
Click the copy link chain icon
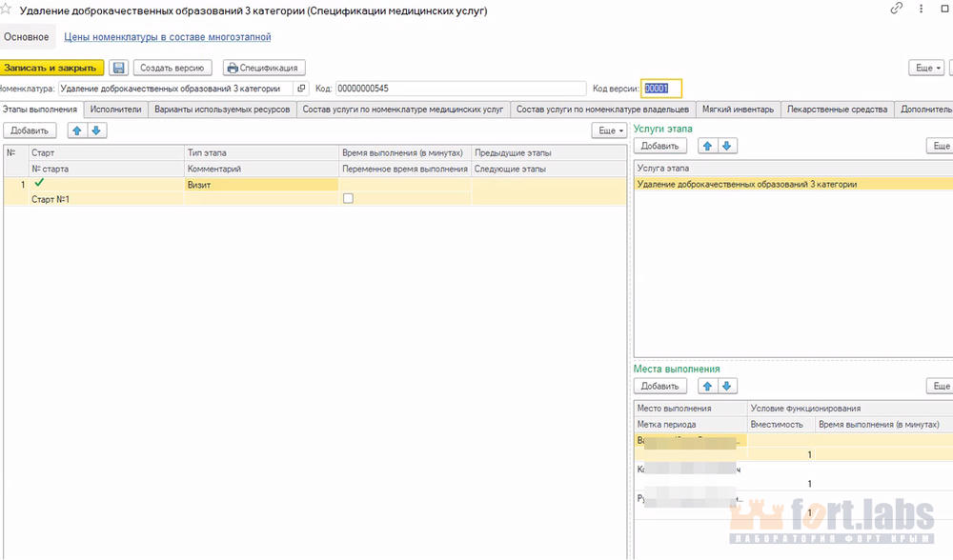pos(896,9)
